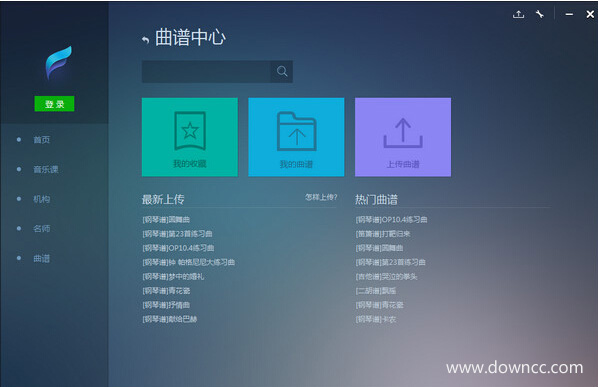Open the wrench settings icon
This screenshot has width=598, height=387.
[x=540, y=14]
